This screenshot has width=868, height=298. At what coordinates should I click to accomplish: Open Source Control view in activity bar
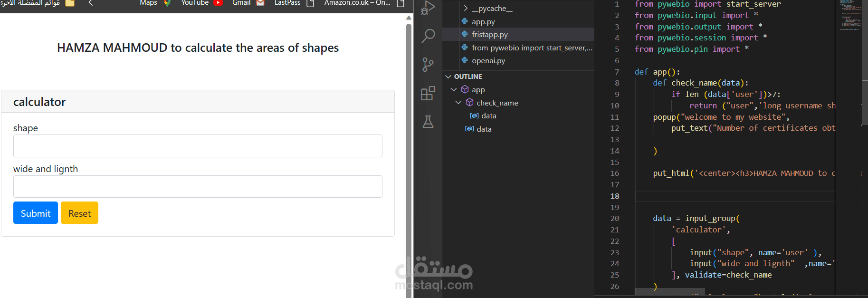428,65
